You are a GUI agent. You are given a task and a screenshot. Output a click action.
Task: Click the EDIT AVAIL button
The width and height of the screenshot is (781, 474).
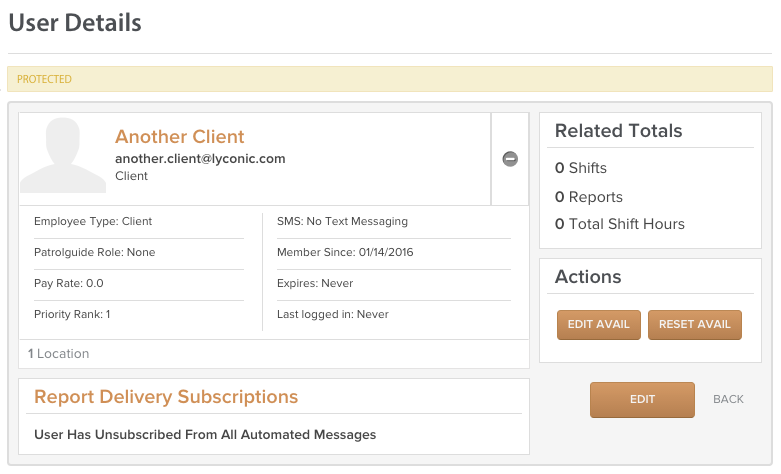(599, 325)
